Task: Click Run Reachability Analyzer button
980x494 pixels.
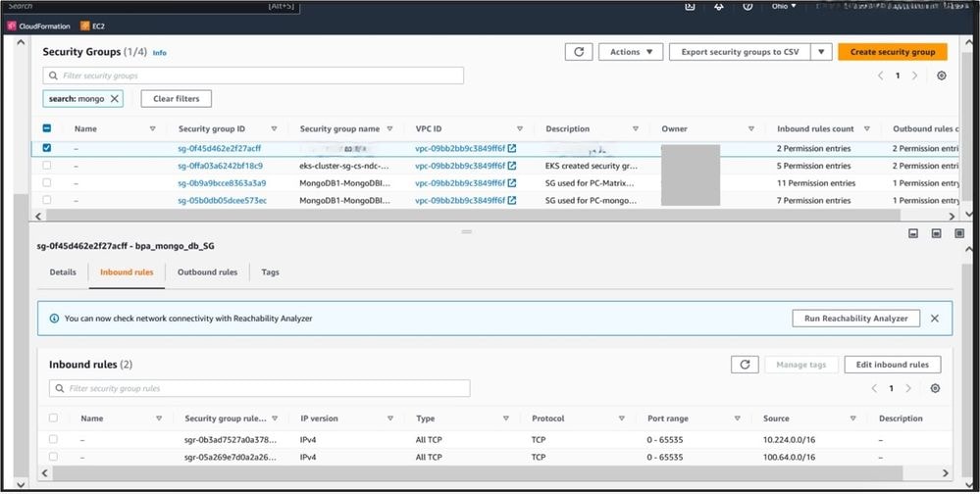Action: 855,319
